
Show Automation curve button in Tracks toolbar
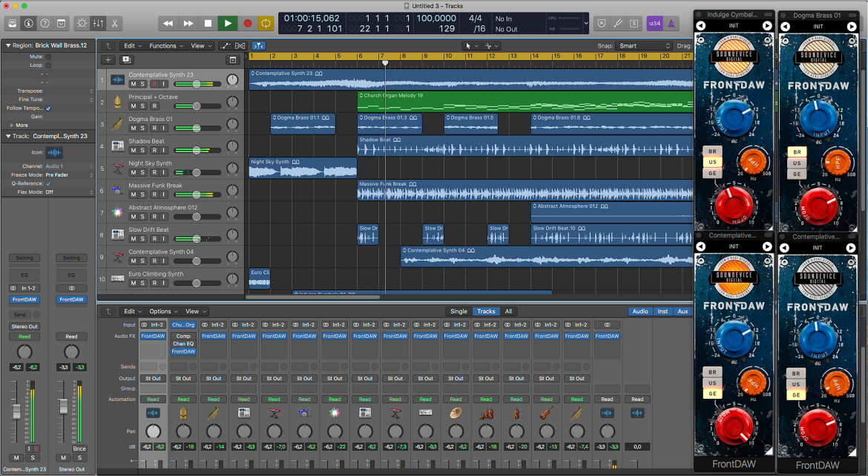click(226, 46)
